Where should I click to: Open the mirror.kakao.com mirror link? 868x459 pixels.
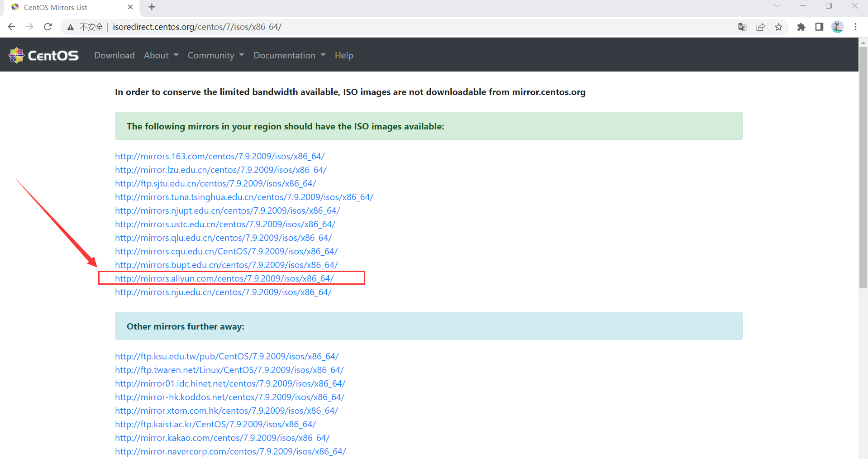pos(222,438)
